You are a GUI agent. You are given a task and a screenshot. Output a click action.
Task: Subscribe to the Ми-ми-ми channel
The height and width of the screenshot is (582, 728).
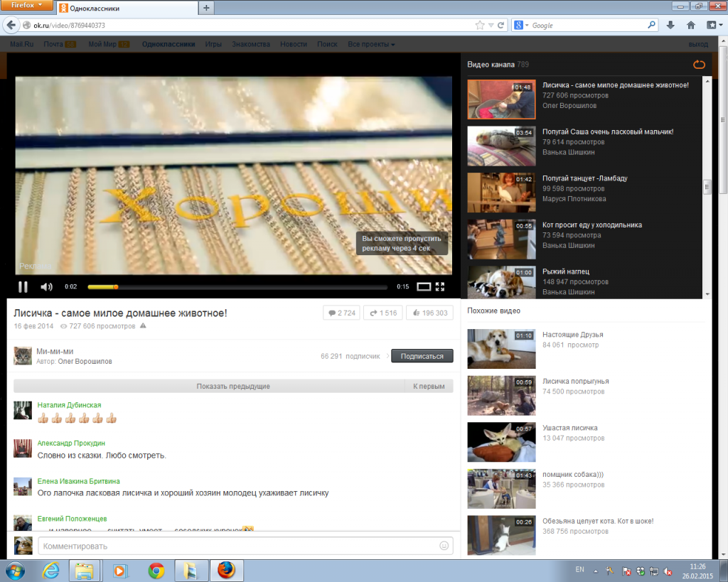(422, 356)
